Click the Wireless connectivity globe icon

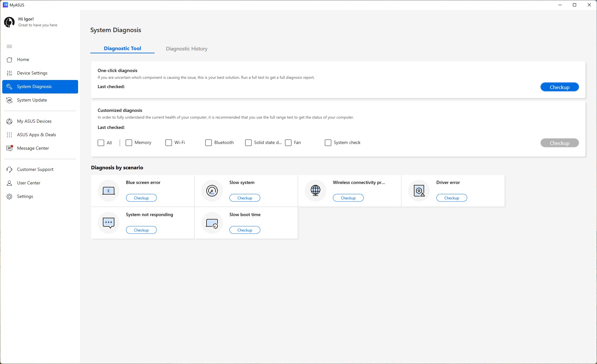[x=316, y=191]
